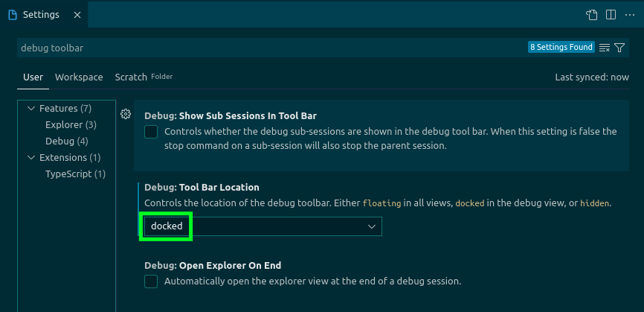Viewport: 644px width, 312px height.
Task: Open Settings JSON file icon
Action: point(592,15)
